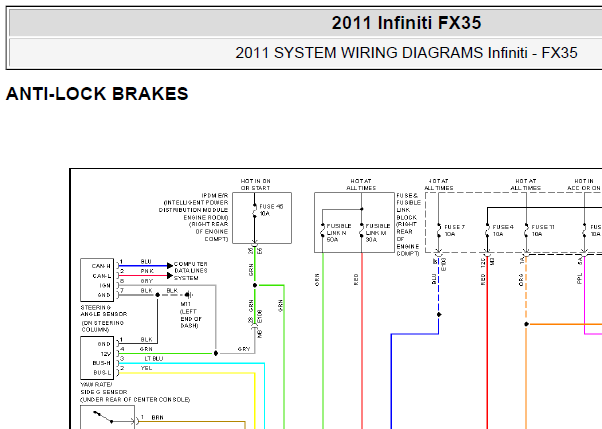Select the 'ORG' wire label on dashed wire
The width and height of the screenshot is (602, 429).
point(521,280)
